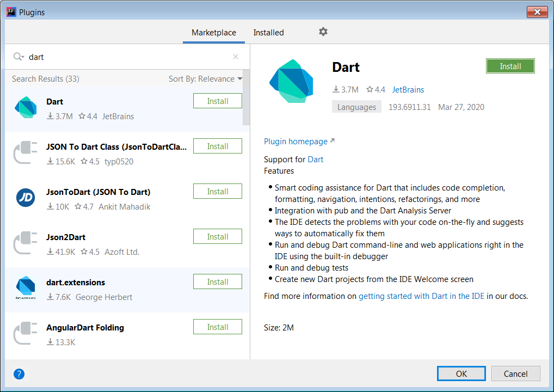Click the JsonToDart JD logo icon
554x392 pixels.
click(26, 198)
